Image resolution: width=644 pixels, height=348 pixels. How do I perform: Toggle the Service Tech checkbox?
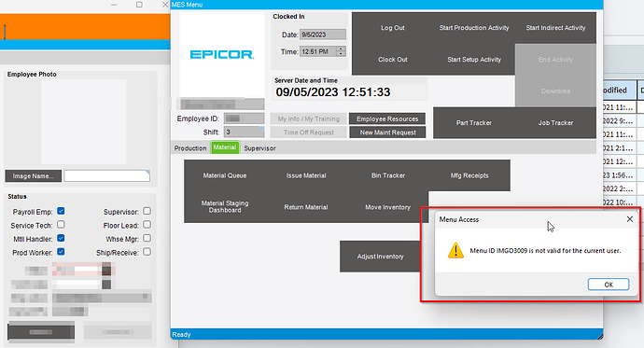click(61, 225)
